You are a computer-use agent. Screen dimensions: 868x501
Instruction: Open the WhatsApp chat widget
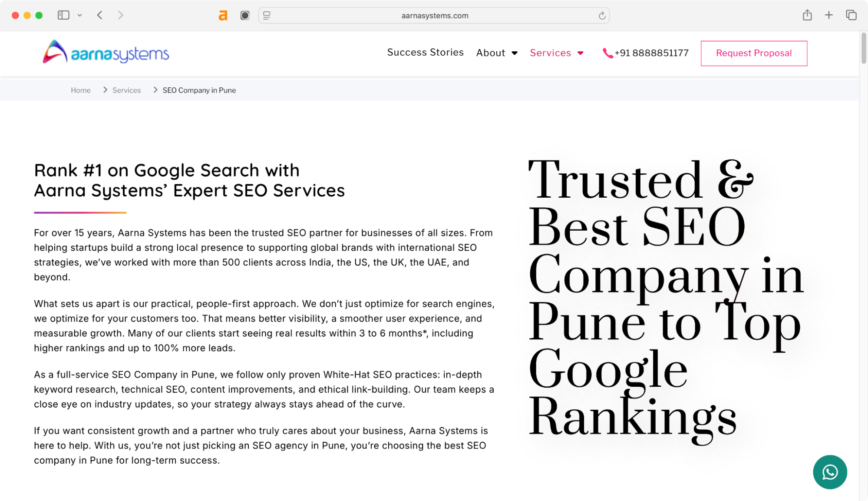[830, 472]
